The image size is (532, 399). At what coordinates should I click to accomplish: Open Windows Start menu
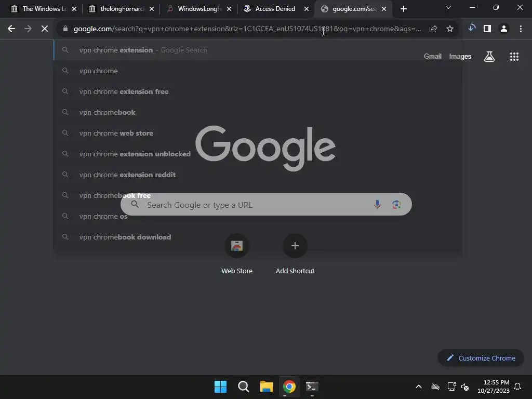point(220,387)
